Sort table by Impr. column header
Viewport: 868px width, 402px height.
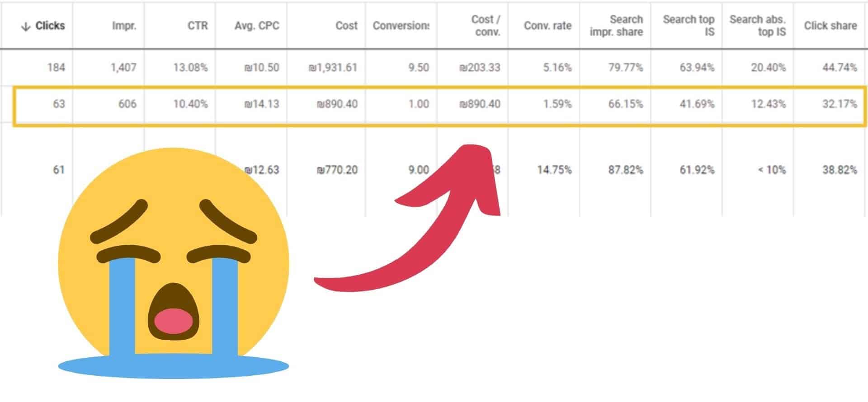pos(124,26)
